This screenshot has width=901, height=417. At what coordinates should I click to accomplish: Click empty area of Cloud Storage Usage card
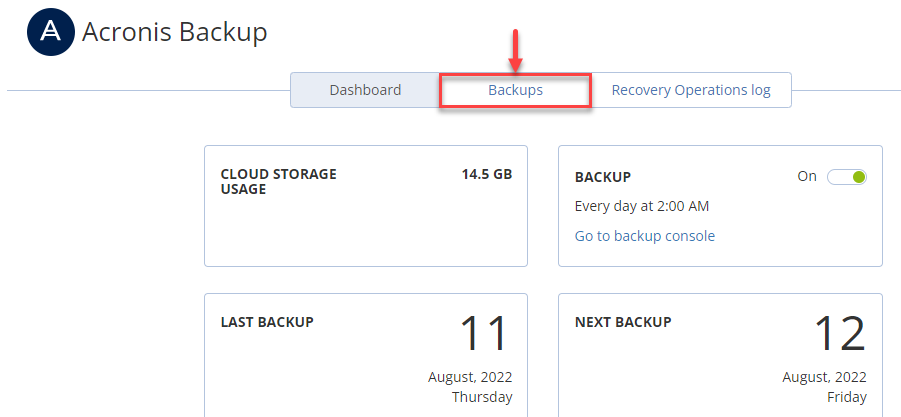click(365, 235)
